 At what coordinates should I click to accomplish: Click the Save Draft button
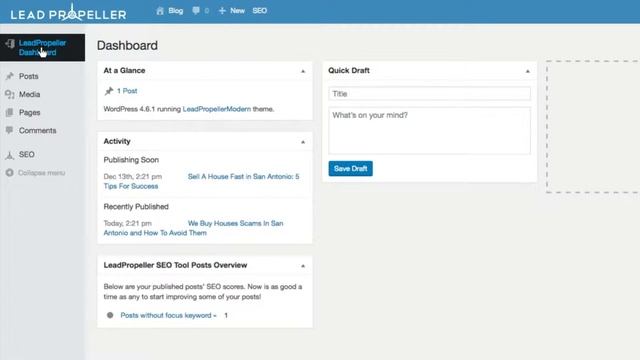[x=350, y=169]
